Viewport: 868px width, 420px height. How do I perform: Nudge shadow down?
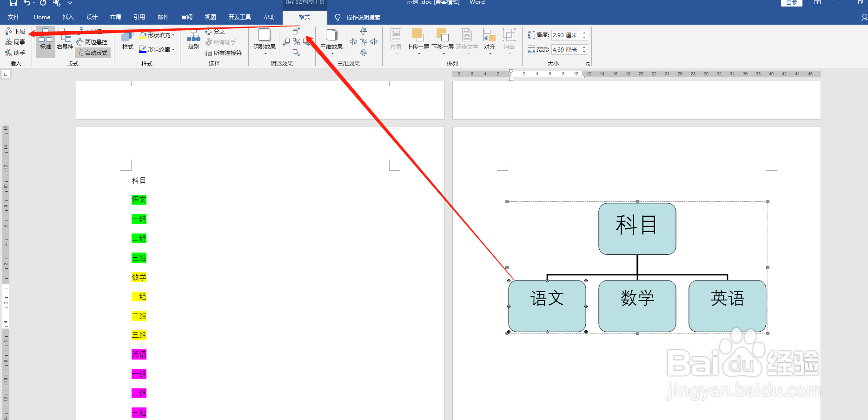[x=296, y=53]
